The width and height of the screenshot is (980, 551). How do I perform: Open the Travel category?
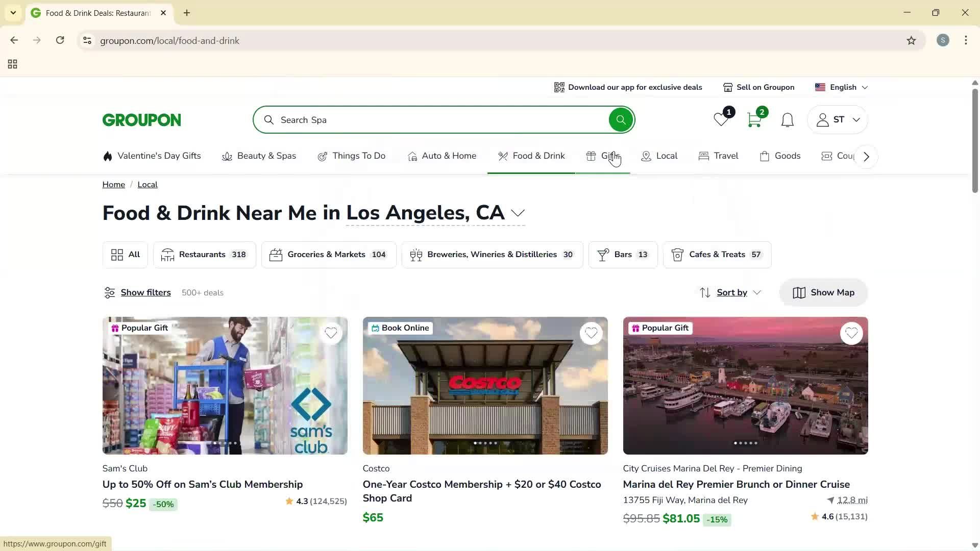(x=719, y=156)
